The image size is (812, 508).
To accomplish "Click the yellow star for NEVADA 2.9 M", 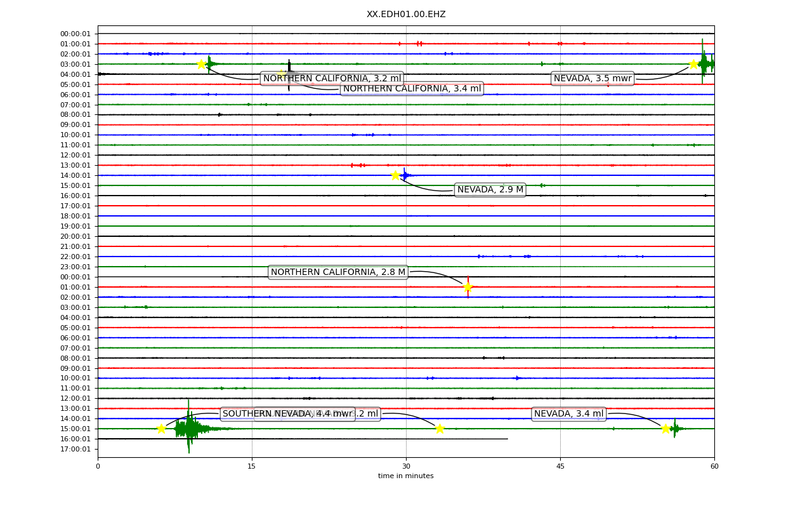I will tap(395, 175).
